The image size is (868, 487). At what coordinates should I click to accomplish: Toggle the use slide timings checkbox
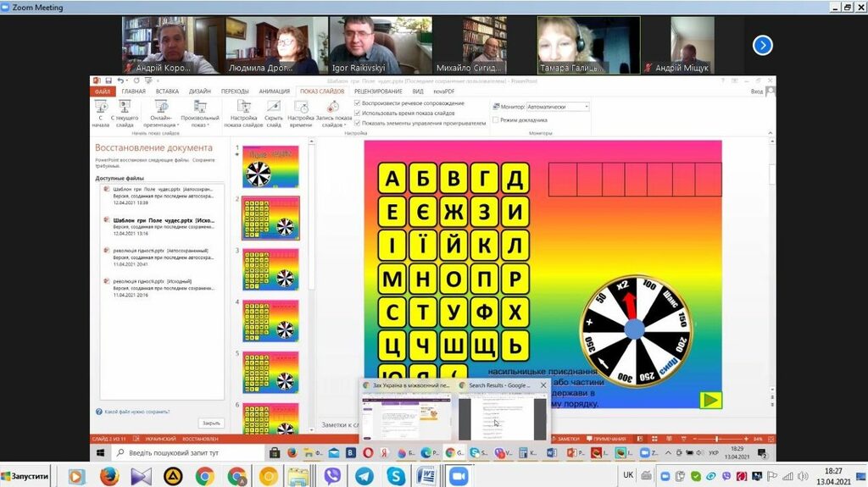click(x=358, y=113)
